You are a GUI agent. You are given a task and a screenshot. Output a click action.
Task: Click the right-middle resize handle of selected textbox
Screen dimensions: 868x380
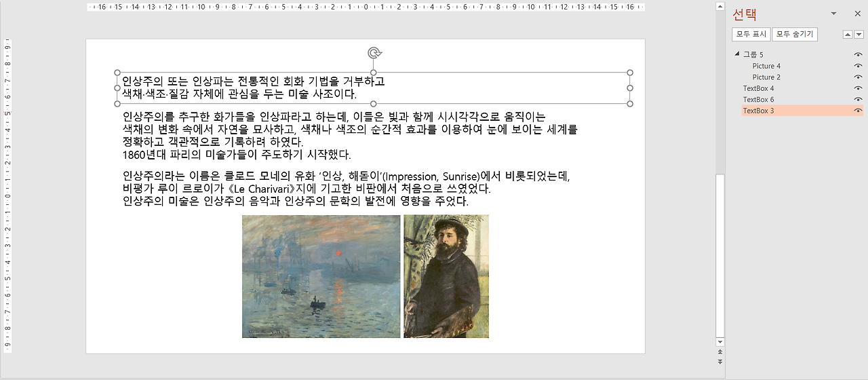tap(630, 88)
